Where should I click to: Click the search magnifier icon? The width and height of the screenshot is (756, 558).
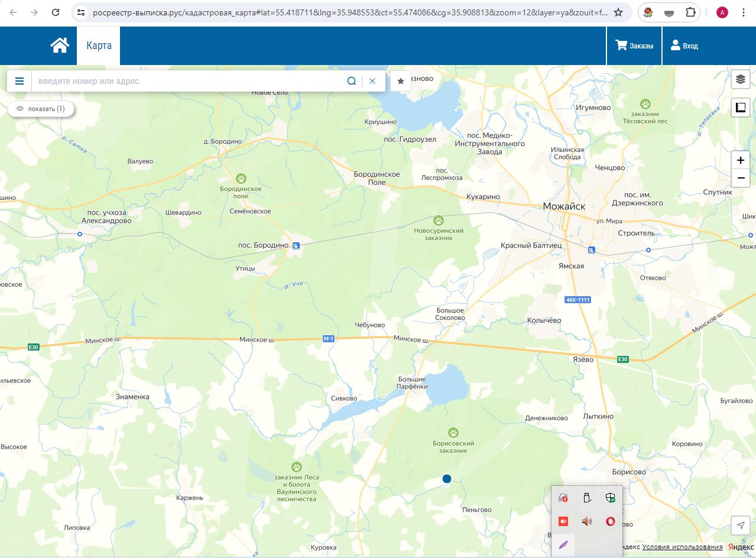[352, 81]
